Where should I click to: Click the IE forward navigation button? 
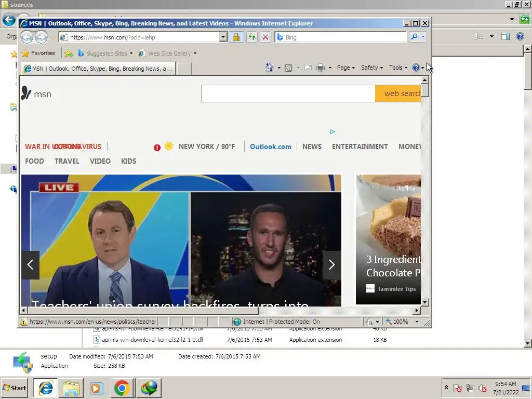tap(42, 37)
